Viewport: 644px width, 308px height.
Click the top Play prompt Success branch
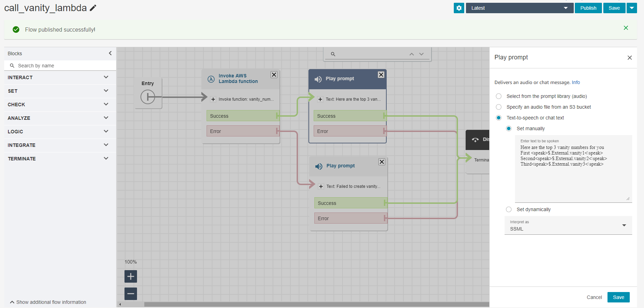coord(350,116)
